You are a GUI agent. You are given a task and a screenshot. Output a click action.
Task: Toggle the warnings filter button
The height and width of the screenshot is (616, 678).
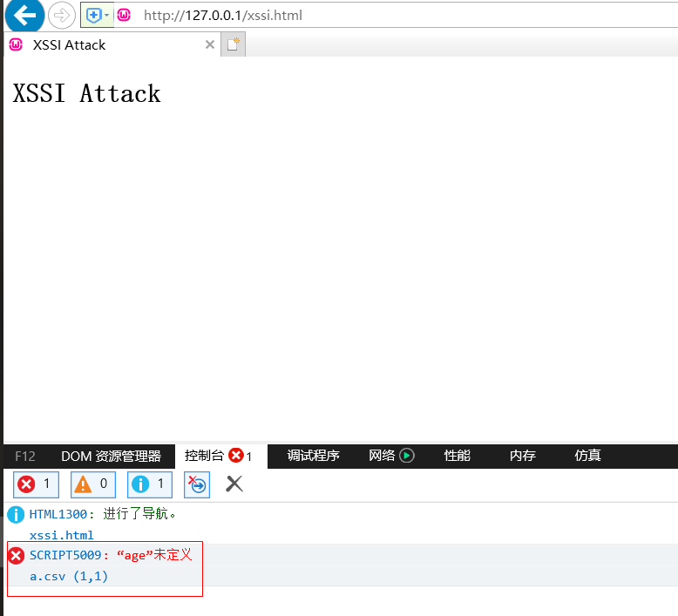pyautogui.click(x=92, y=484)
